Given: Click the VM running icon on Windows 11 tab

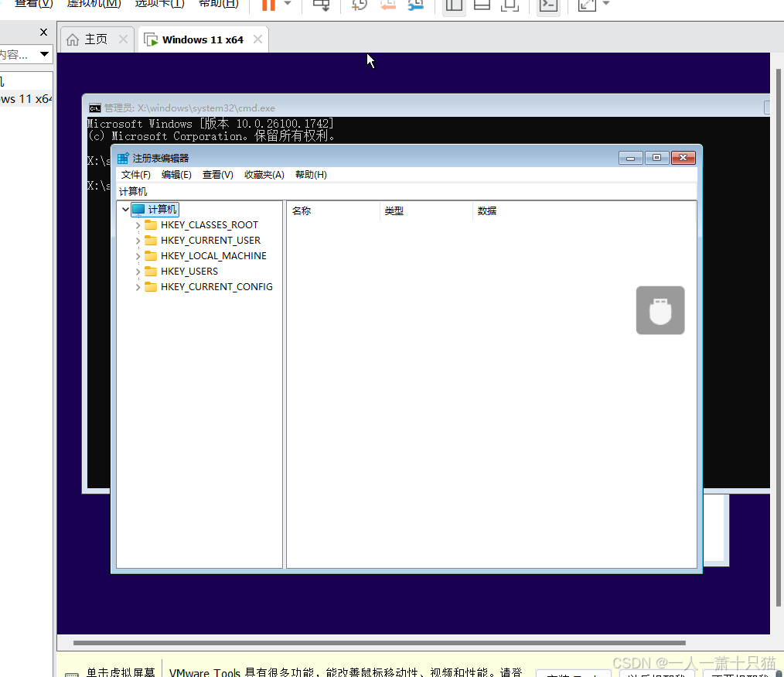Looking at the screenshot, I should pyautogui.click(x=151, y=39).
